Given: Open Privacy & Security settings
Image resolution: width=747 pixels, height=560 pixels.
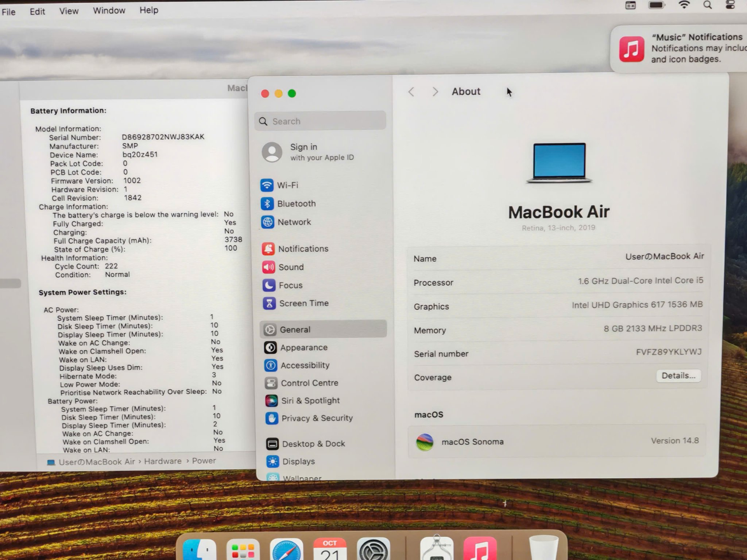Looking at the screenshot, I should click(317, 418).
